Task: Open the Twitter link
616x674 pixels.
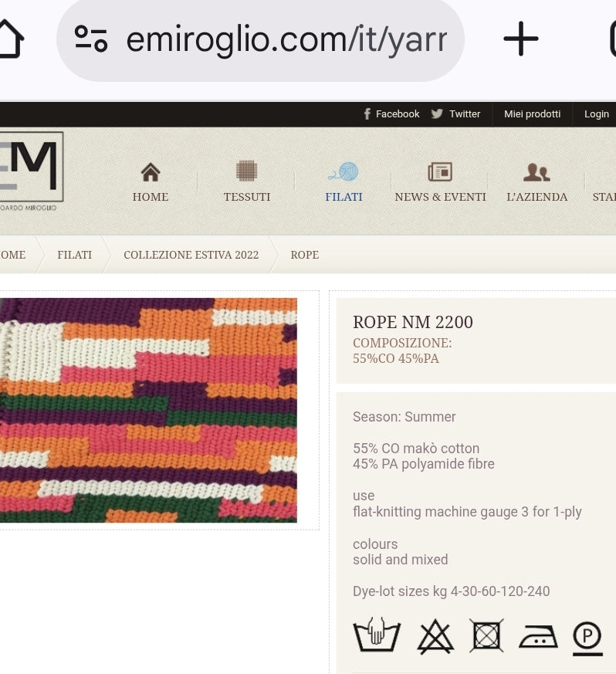Action: pyautogui.click(x=456, y=113)
